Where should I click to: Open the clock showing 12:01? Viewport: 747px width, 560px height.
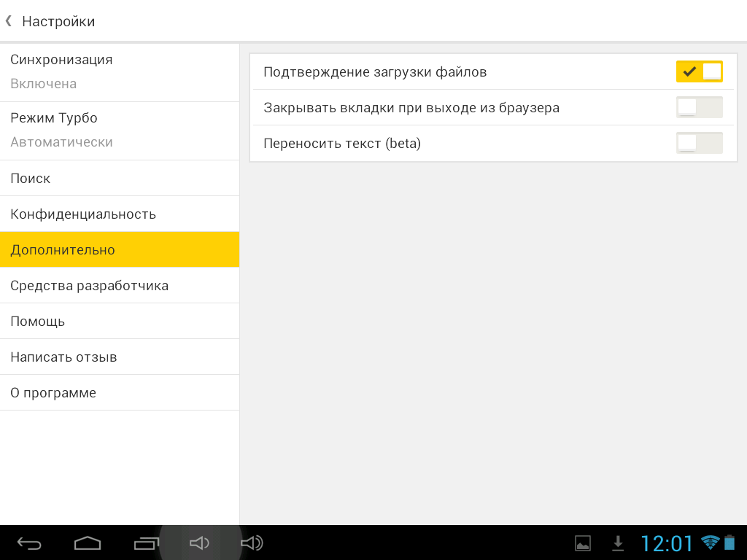(x=666, y=543)
